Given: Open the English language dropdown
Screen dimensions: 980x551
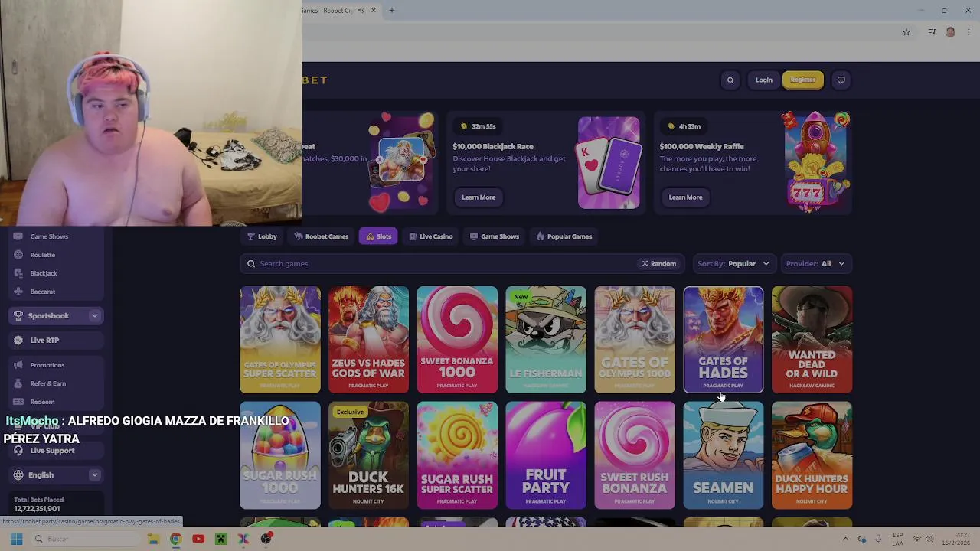Looking at the screenshot, I should point(55,475).
